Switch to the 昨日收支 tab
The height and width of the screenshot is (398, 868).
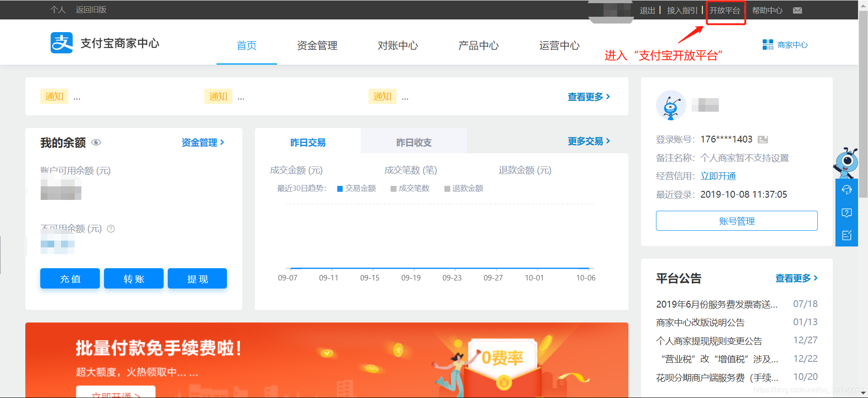click(414, 142)
